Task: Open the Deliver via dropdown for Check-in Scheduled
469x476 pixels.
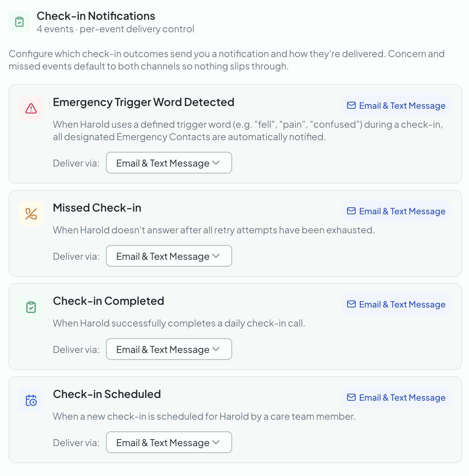Action: pyautogui.click(x=168, y=442)
